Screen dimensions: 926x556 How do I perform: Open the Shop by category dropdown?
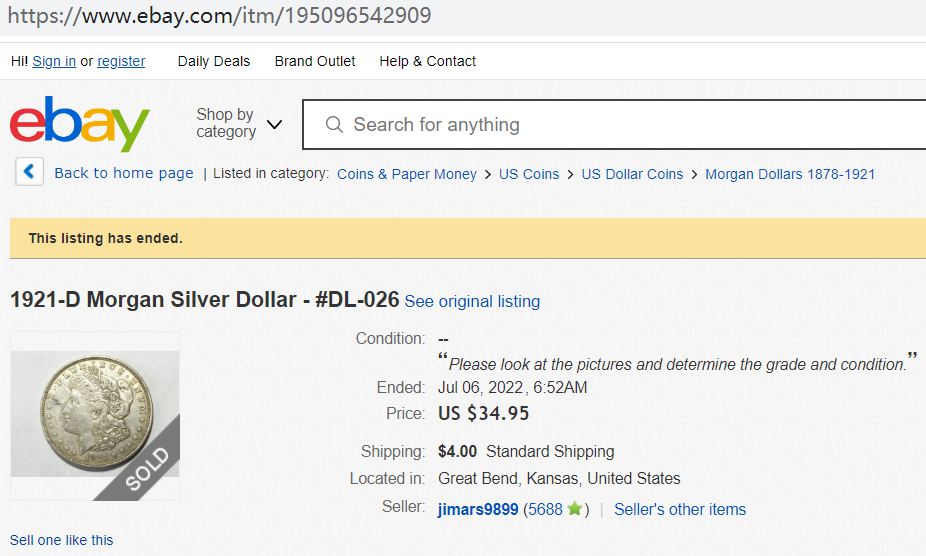point(239,124)
